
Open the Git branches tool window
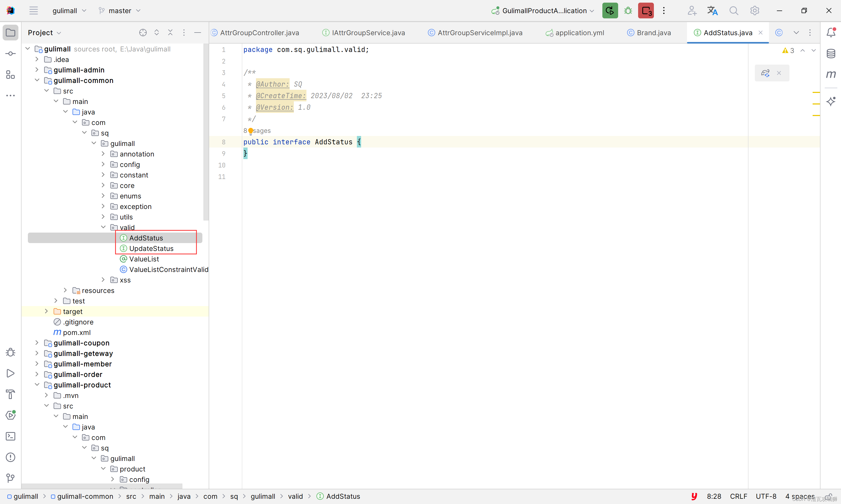coord(11,478)
